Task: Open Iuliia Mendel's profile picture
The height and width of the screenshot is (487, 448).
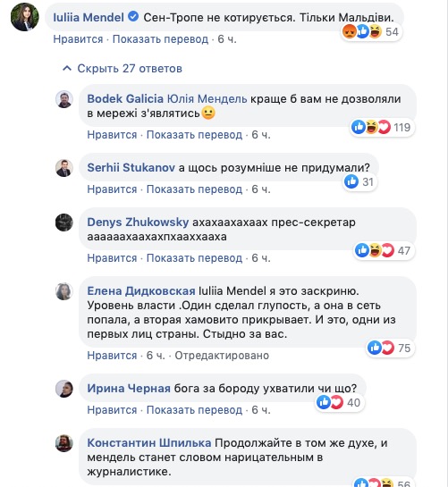Action: pyautogui.click(x=25, y=17)
